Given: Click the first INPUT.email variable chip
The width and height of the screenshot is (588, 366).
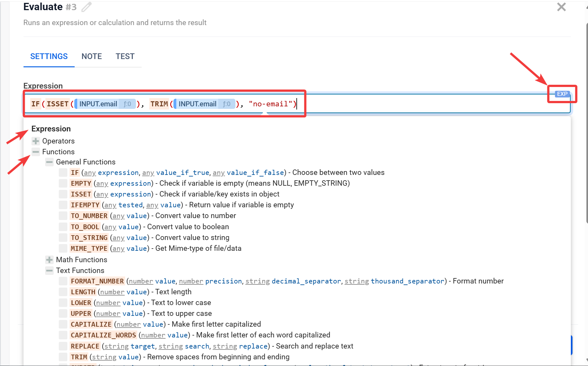Looking at the screenshot, I should pyautogui.click(x=98, y=104).
